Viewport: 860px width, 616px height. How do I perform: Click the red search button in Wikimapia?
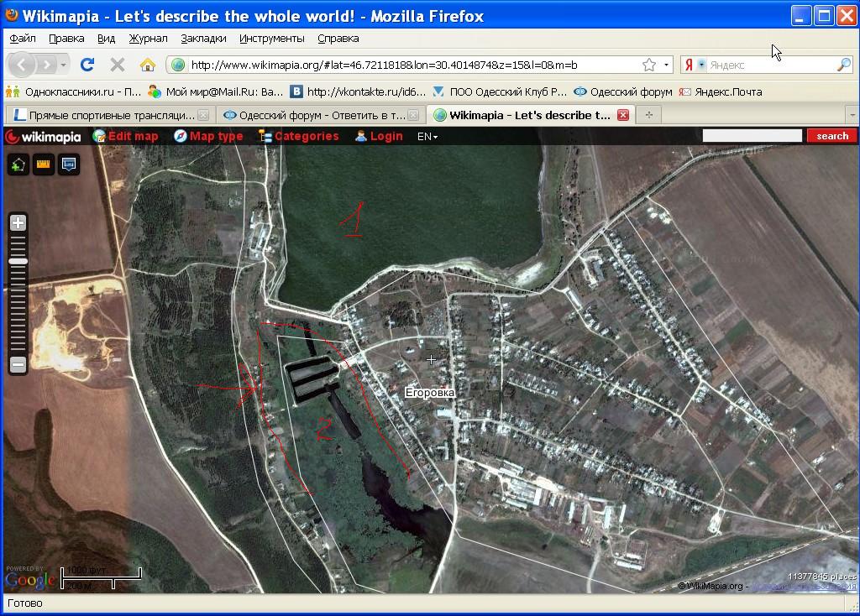(x=831, y=136)
